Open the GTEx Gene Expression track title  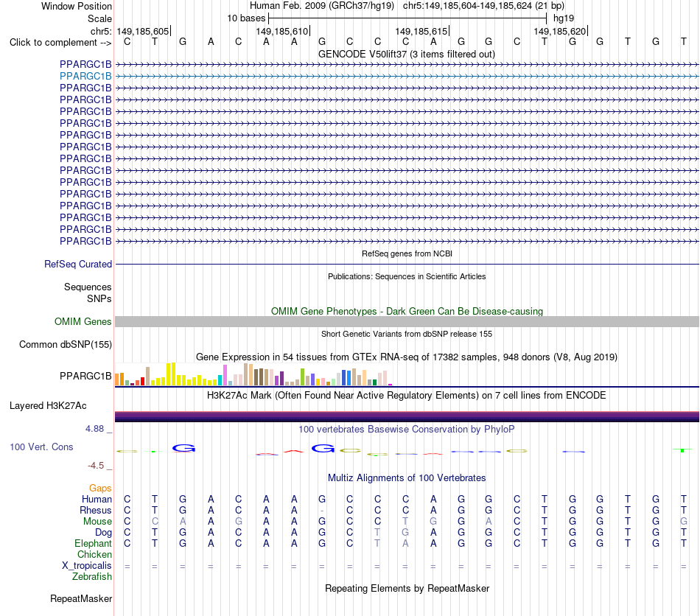[407, 357]
